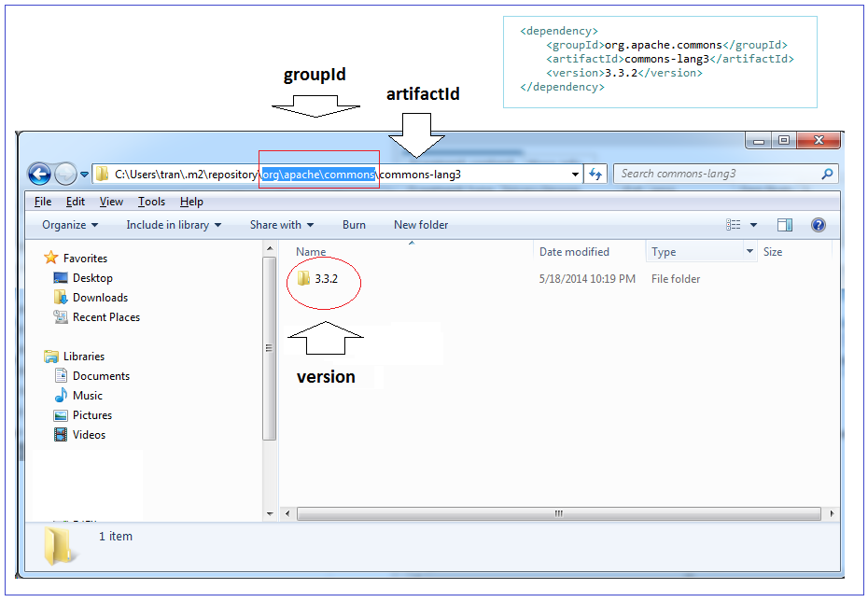This screenshot has height=602, width=868.
Task: Select Pictures library
Action: coord(92,415)
